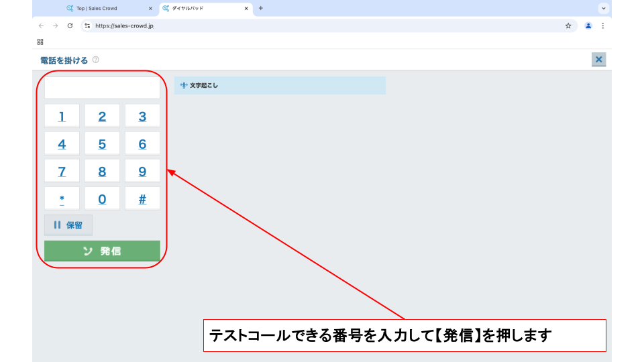Click the phone number input field
Image resolution: width=644 pixels, height=362 pixels.
102,88
